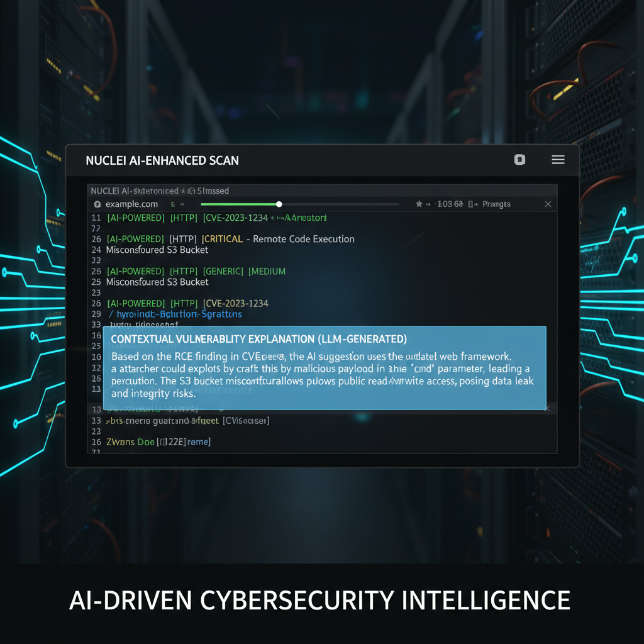Dismiss the LLM-generated explanation panel
The image size is (644, 644).
pos(547,408)
